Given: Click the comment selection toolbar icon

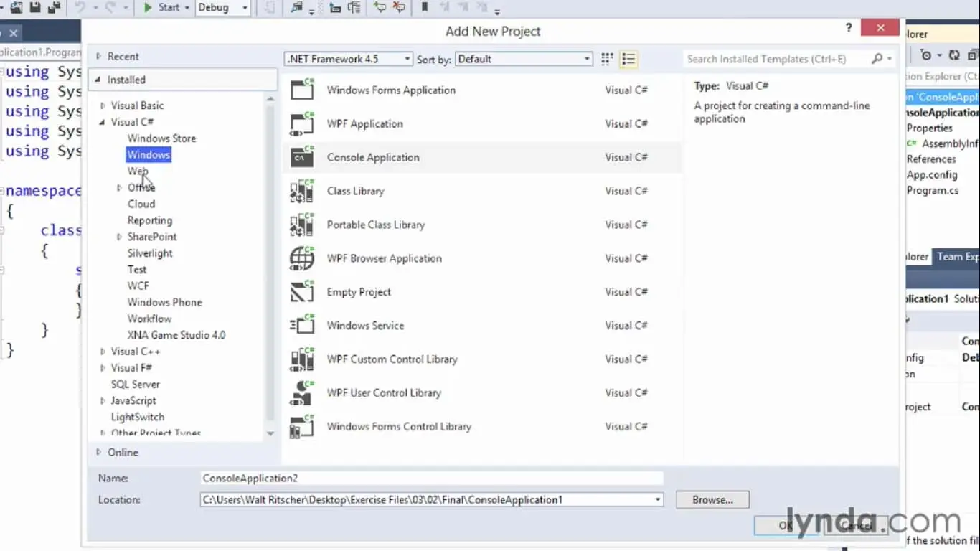Looking at the screenshot, I should pyautogui.click(x=380, y=8).
